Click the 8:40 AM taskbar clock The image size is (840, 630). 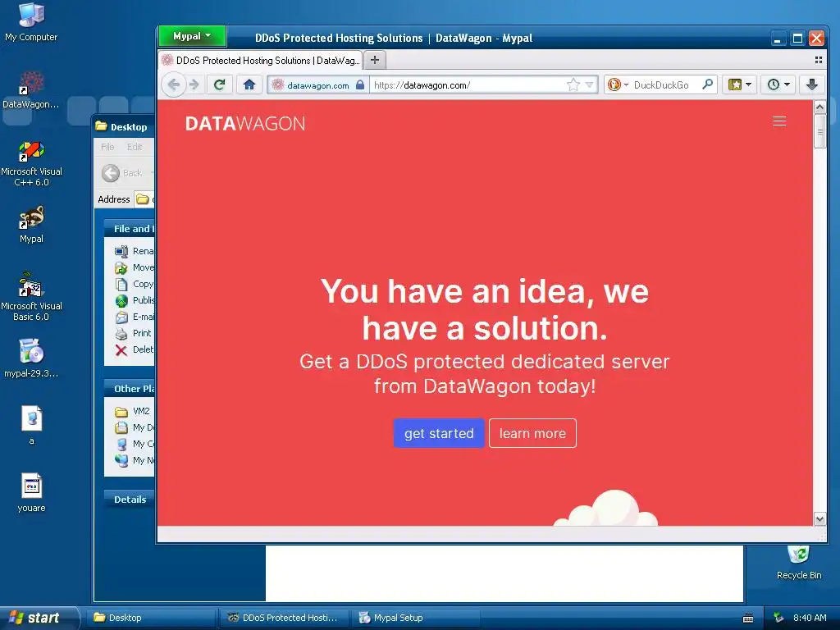click(810, 618)
